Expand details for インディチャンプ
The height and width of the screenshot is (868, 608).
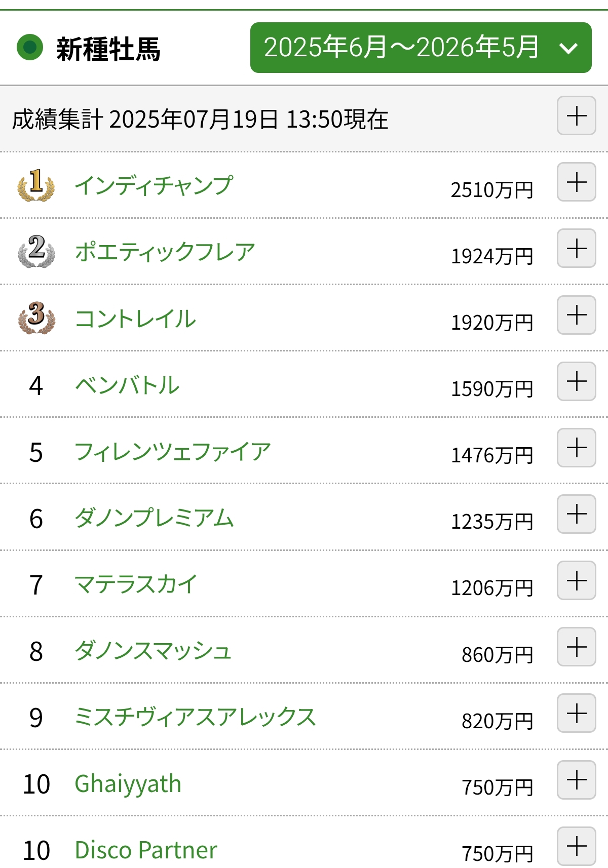coord(576,182)
